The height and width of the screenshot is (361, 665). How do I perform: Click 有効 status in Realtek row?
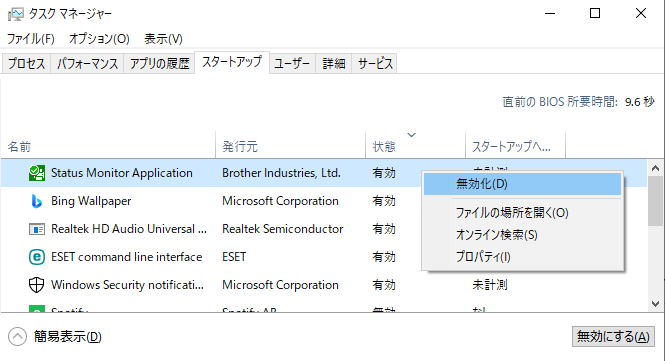coord(384,229)
